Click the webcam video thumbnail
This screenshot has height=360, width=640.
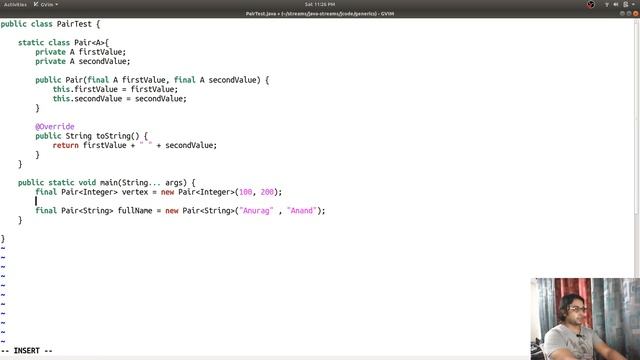[585, 319]
